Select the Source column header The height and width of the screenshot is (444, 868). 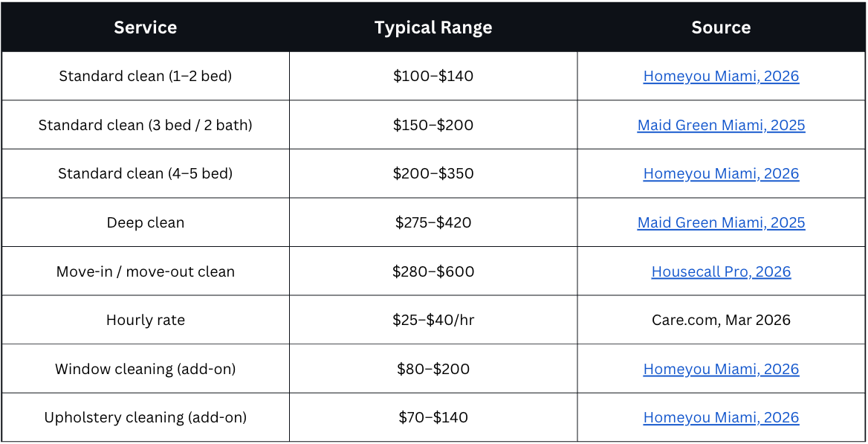coord(721,28)
